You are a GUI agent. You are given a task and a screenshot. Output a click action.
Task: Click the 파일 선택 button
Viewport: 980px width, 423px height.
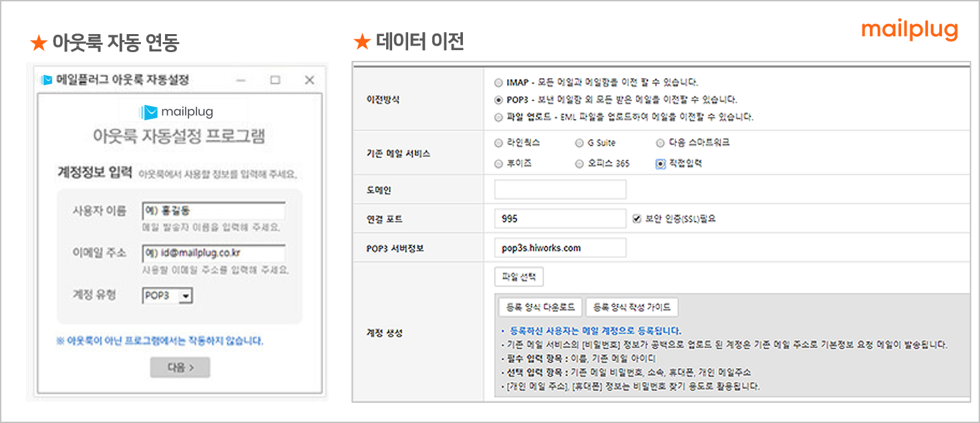coord(518,277)
